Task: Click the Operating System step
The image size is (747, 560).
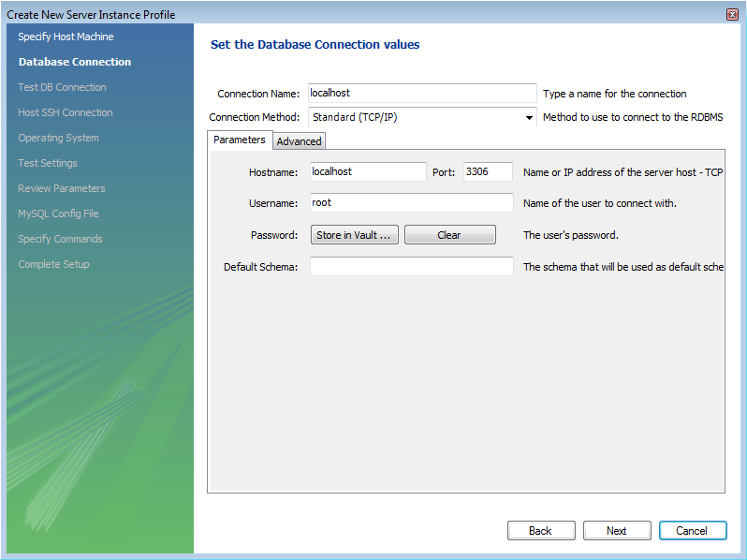Action: [x=58, y=138]
